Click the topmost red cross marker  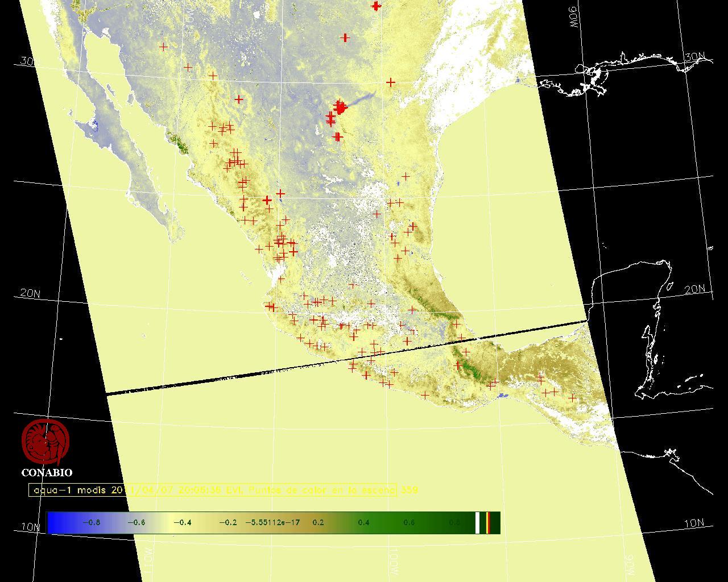(x=376, y=6)
